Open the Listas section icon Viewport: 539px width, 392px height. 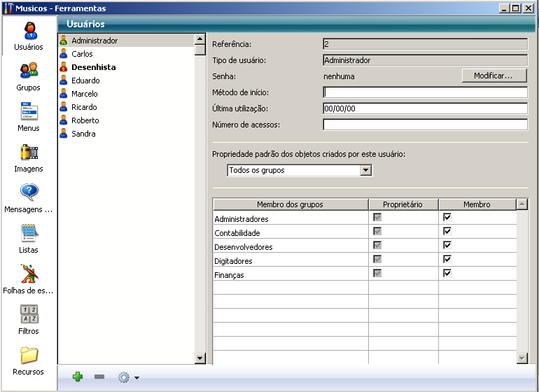point(29,233)
